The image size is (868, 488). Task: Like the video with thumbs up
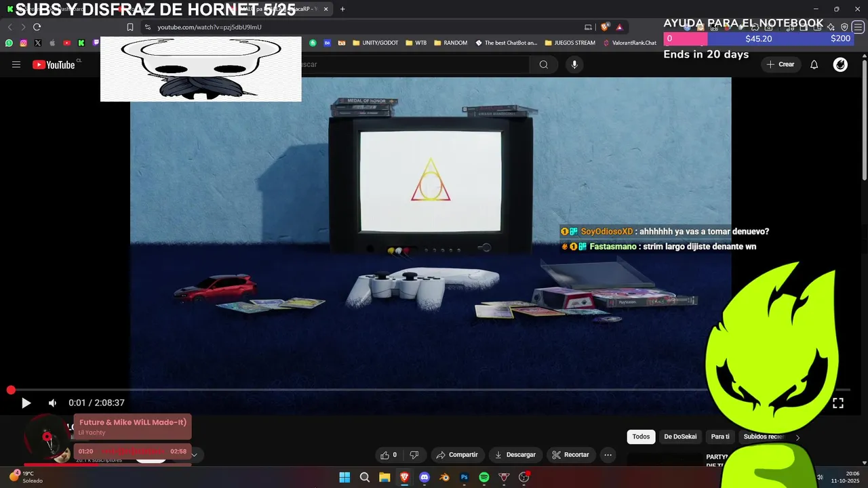389,455
